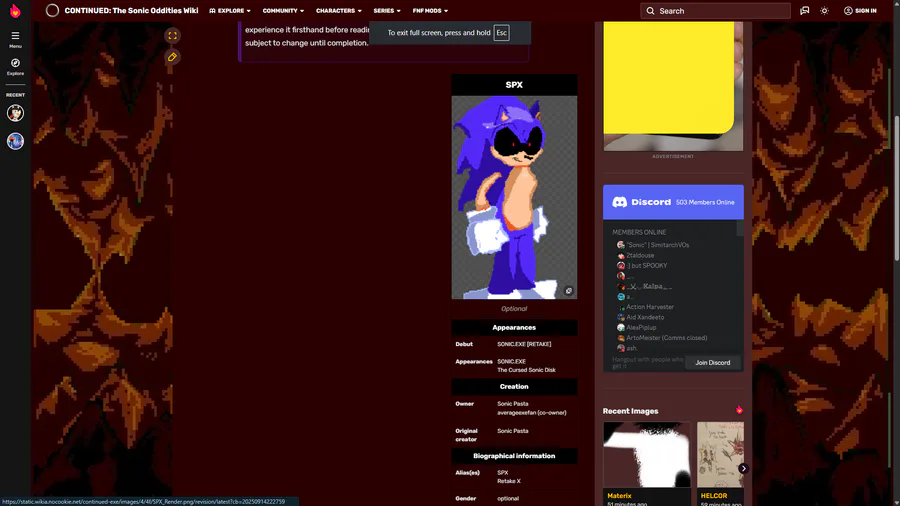
Task: Click the wiki circle logo
Action: [x=52, y=10]
